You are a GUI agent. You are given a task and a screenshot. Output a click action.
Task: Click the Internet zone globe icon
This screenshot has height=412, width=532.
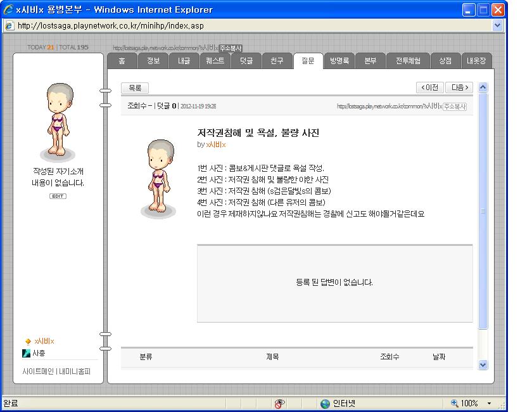[x=325, y=404]
